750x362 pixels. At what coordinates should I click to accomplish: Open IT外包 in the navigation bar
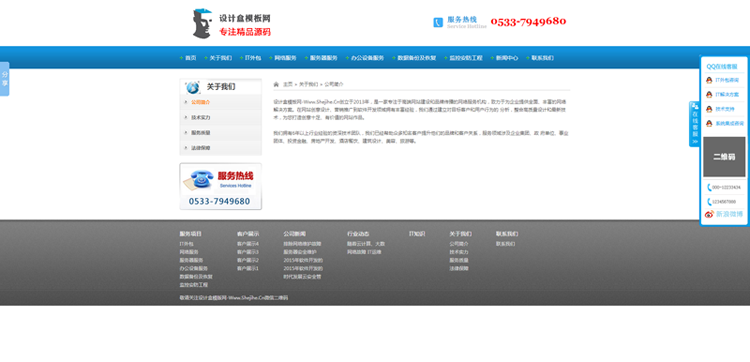(x=253, y=58)
